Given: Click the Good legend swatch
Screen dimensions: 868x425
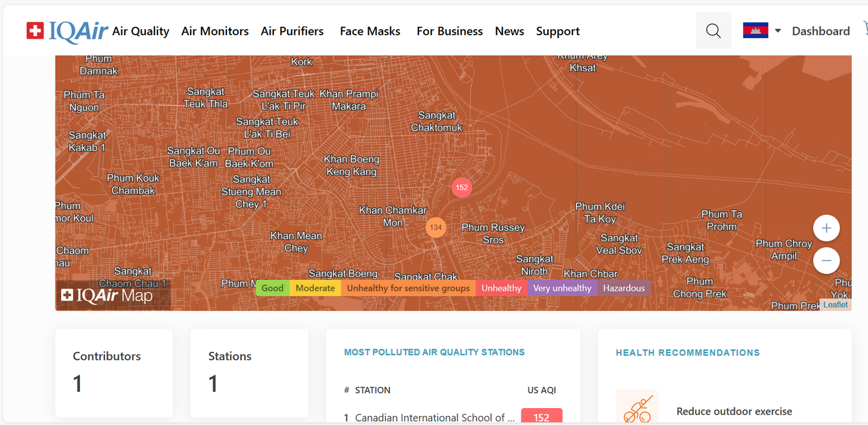Looking at the screenshot, I should click(273, 288).
